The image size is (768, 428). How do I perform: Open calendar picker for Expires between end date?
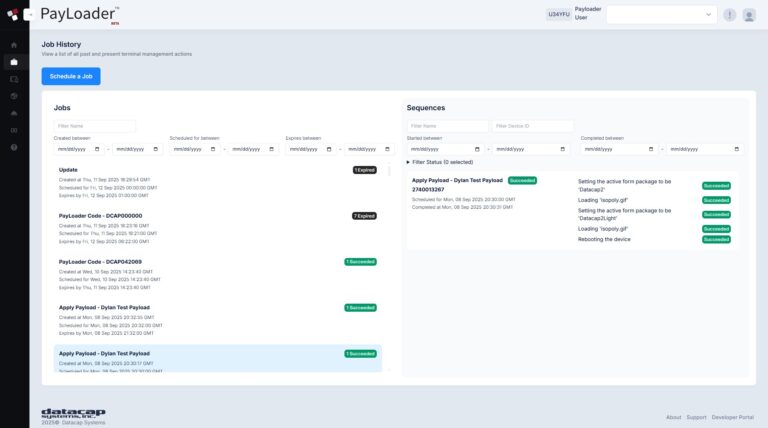tap(387, 149)
